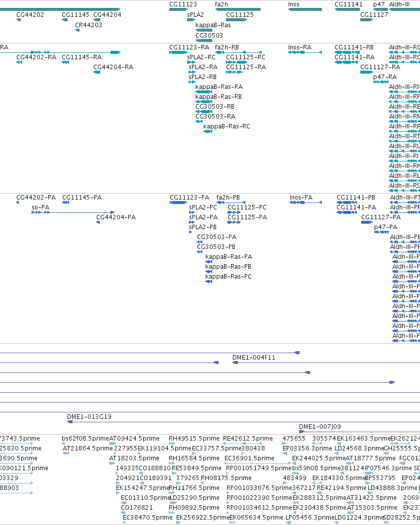Click the 305574 EST label

(x=324, y=439)
